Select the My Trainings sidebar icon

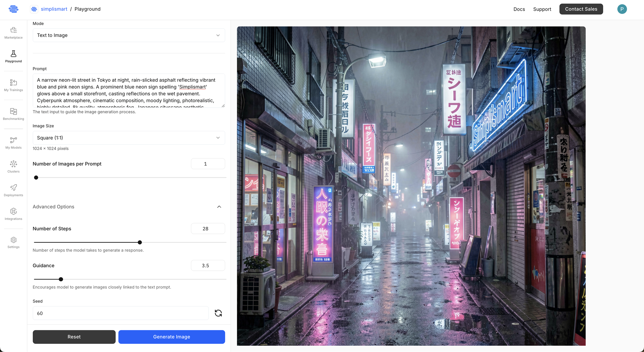click(14, 85)
